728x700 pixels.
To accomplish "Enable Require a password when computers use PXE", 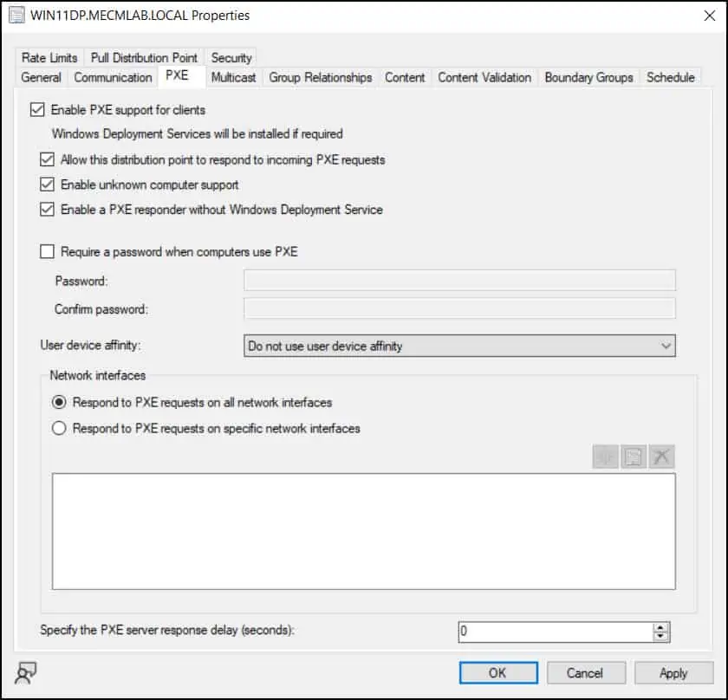I will (x=47, y=252).
